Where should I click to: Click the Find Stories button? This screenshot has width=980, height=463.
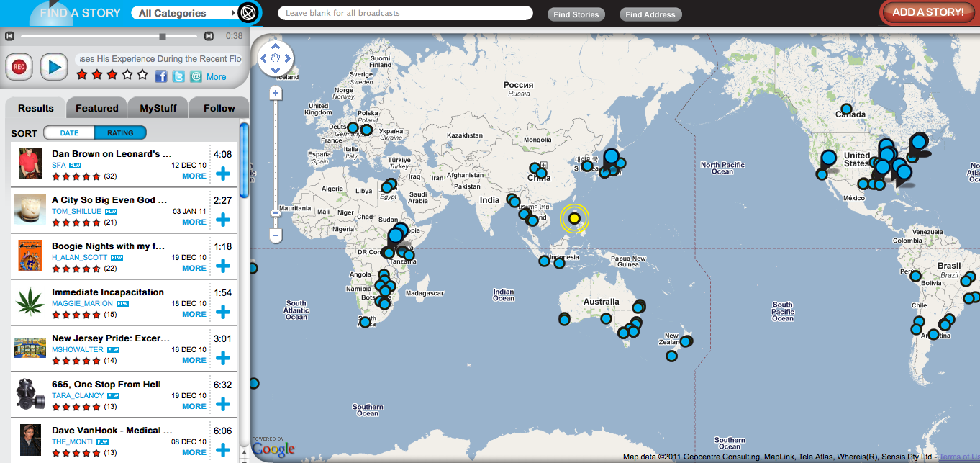point(576,14)
